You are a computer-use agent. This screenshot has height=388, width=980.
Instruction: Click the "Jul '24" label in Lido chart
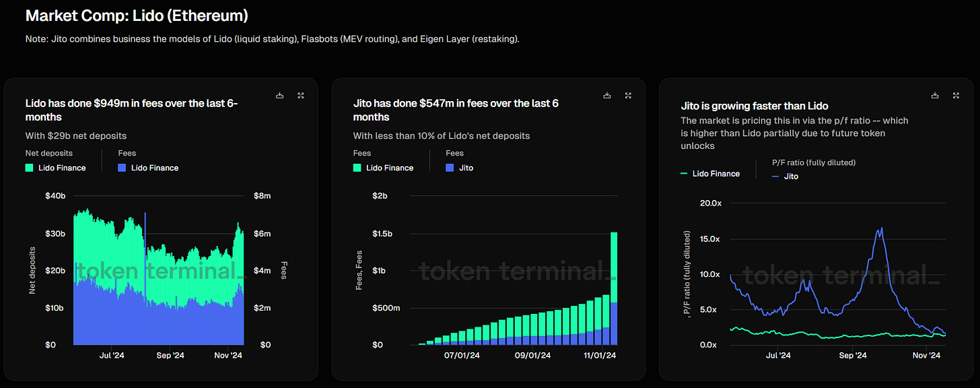coord(110,355)
